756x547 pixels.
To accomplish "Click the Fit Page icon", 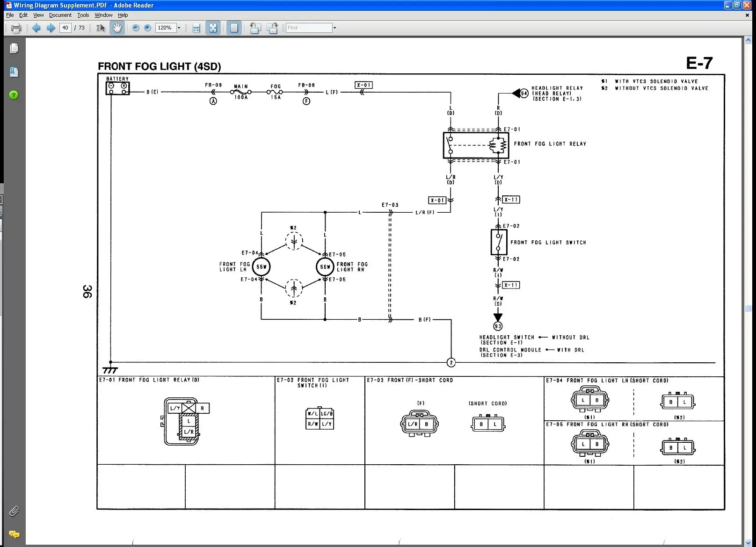I will click(213, 28).
